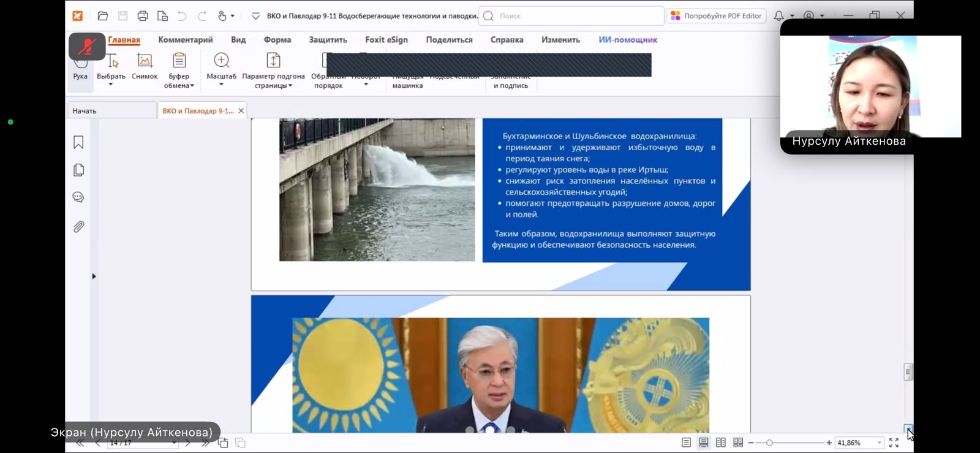Open the page thumbnails panel icon
The height and width of the screenshot is (453, 980).
pyautogui.click(x=78, y=170)
